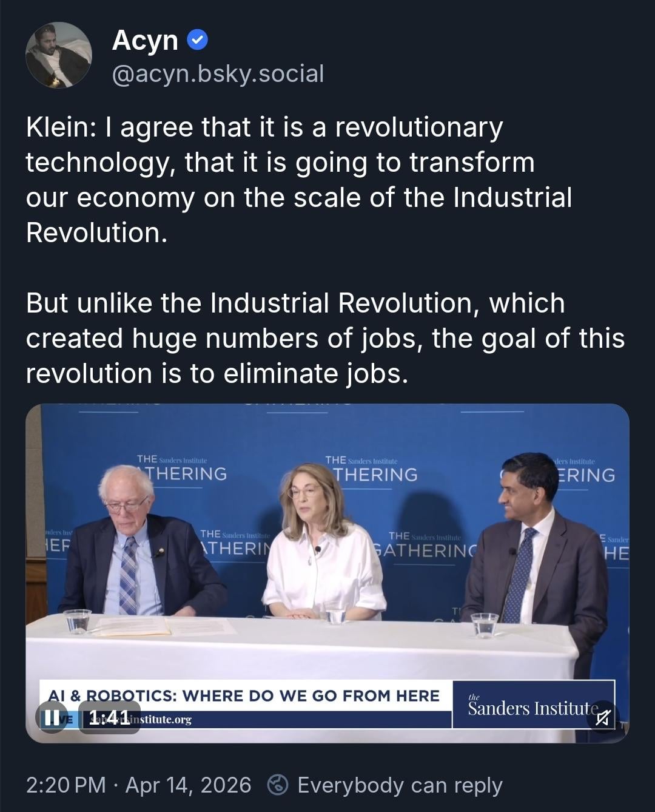Pause the video with the pause button
This screenshot has width=655, height=812.
52,717
